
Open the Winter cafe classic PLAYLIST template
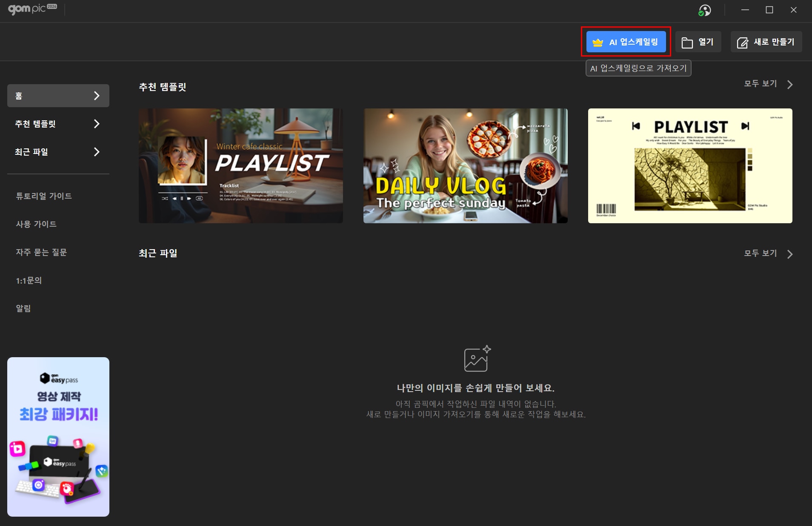click(x=241, y=166)
